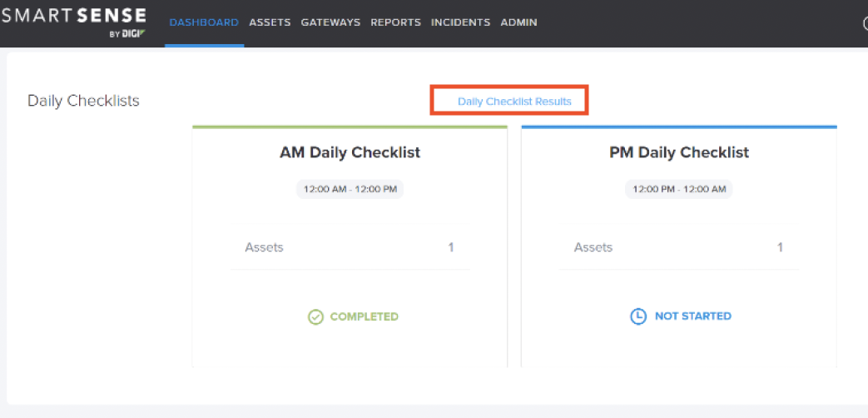Viewport: 868px width, 418px height.
Task: Click the blue clock not-started icon
Action: pyautogui.click(x=638, y=316)
